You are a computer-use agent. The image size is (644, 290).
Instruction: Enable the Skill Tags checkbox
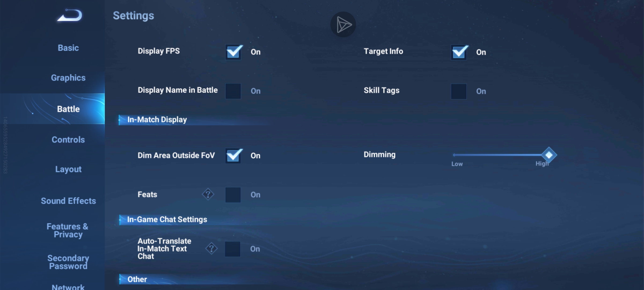[x=459, y=91]
